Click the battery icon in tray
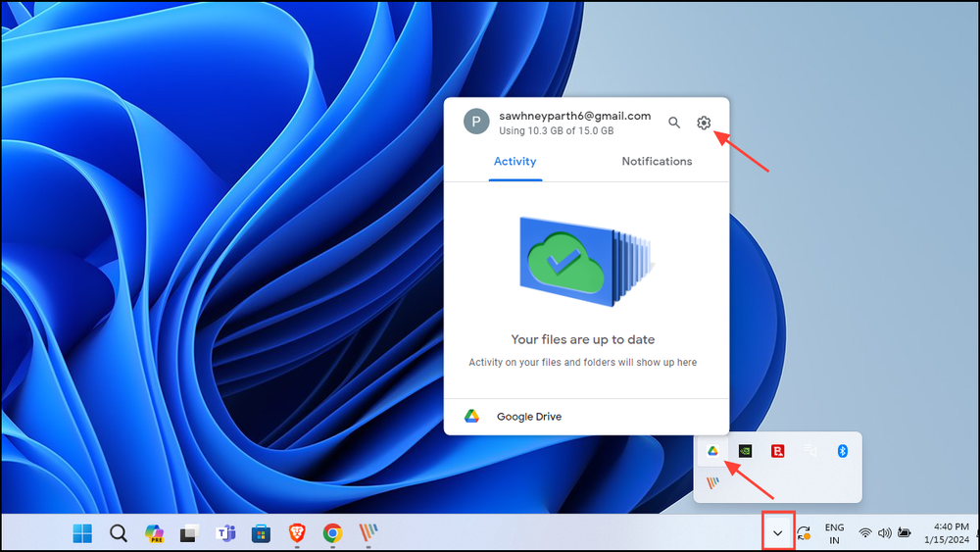 (905, 532)
